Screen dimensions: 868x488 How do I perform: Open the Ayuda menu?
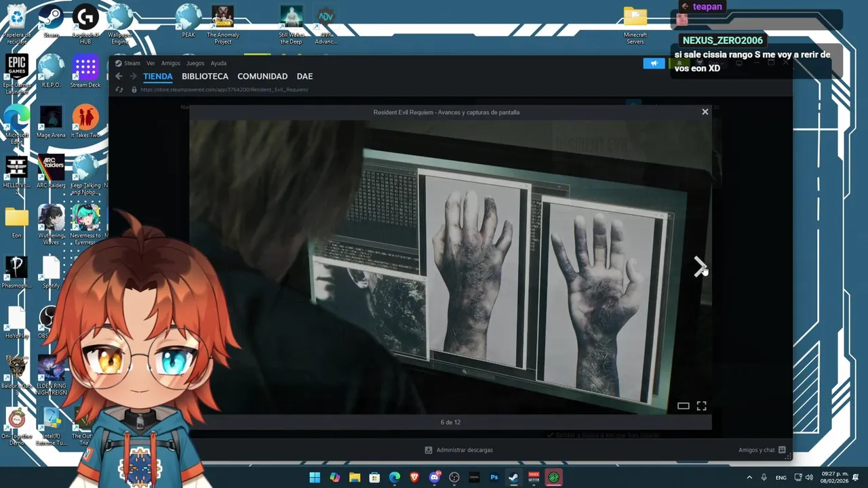[218, 63]
